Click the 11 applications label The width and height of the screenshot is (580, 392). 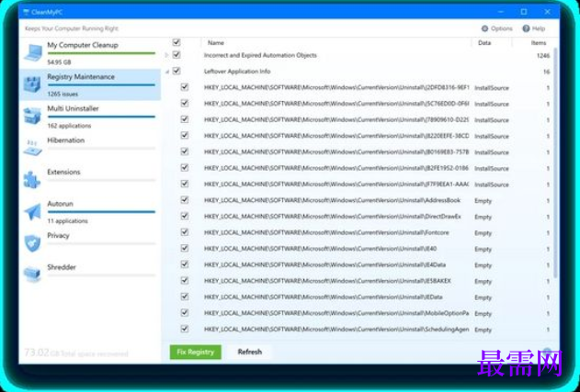point(68,221)
